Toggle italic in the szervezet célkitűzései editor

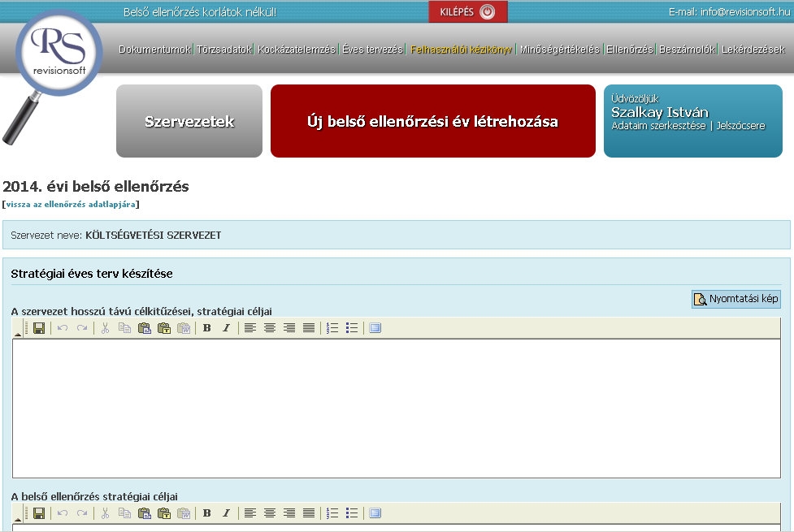[x=227, y=328]
